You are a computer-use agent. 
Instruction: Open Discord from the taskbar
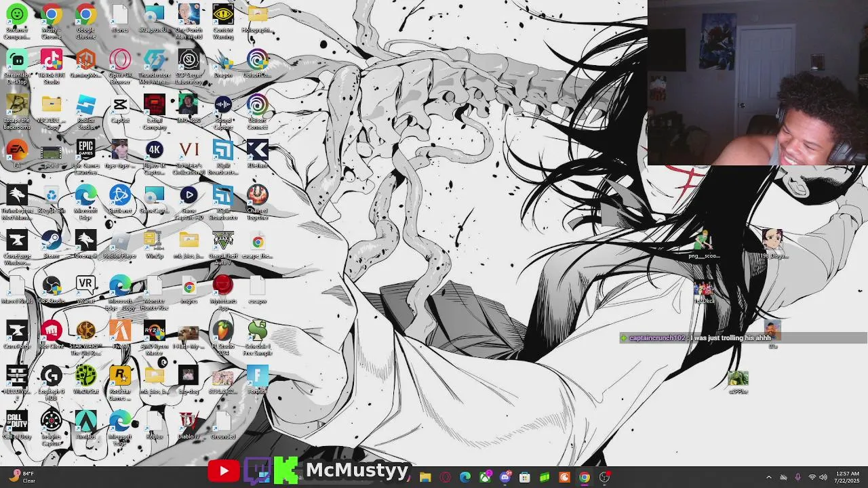[505, 477]
